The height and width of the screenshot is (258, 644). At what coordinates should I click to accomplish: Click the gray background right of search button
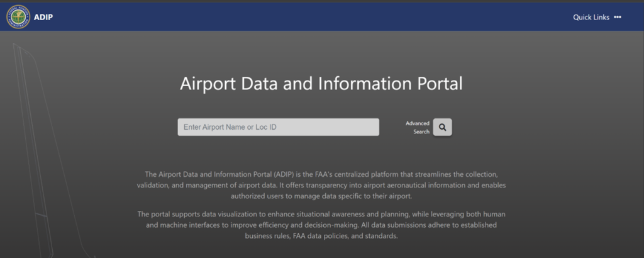(535, 127)
